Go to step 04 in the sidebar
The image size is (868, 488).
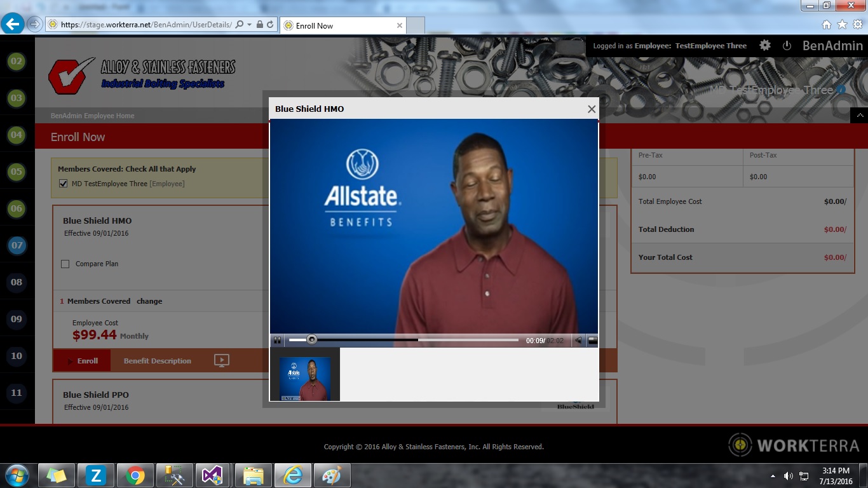pyautogui.click(x=17, y=135)
